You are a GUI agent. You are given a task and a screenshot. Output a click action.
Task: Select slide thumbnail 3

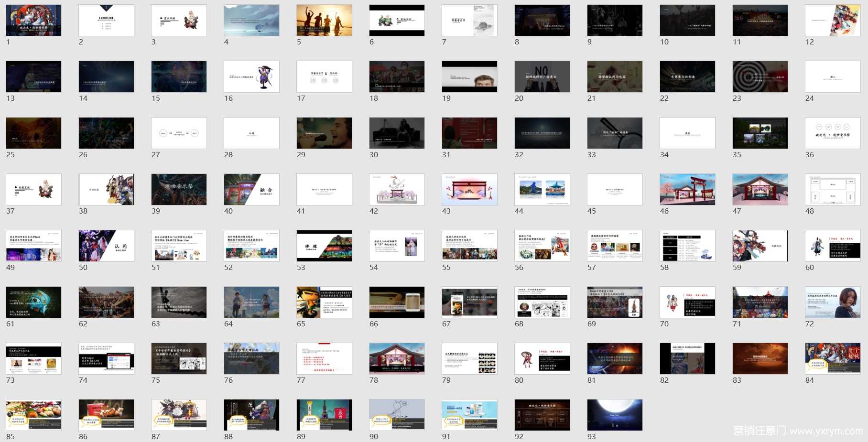(179, 20)
